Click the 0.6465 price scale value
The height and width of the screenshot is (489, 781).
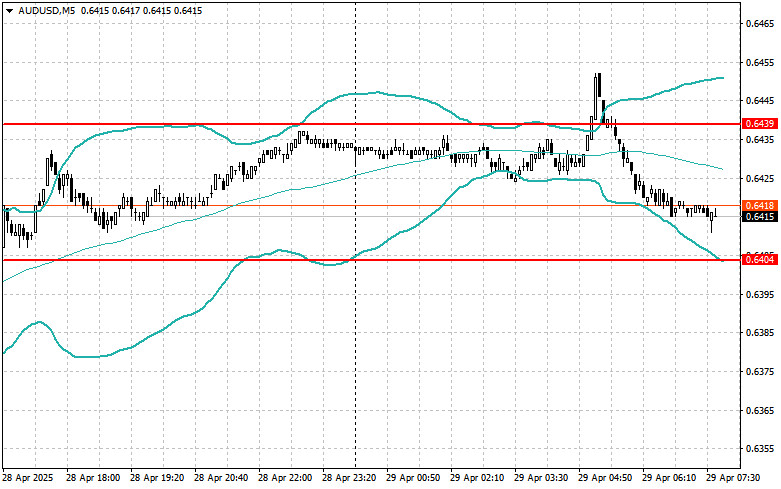point(760,23)
